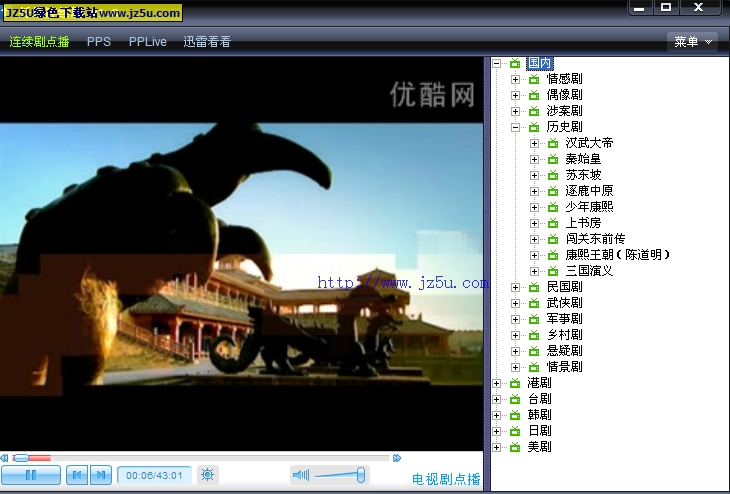Viewport: 730px width, 494px height.
Task: Expand the 悬疑剧 category
Action: pos(515,352)
